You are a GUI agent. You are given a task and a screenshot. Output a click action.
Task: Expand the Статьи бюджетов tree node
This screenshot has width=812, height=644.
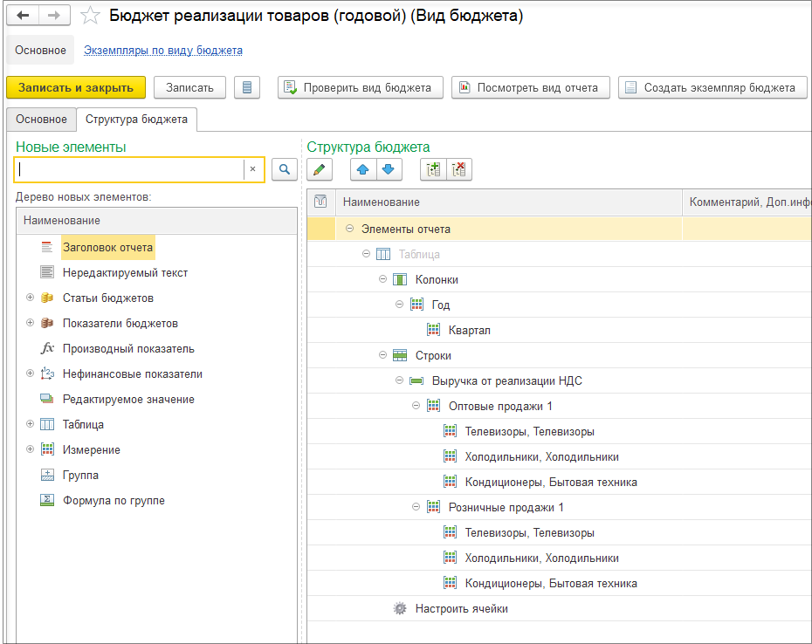click(x=30, y=298)
